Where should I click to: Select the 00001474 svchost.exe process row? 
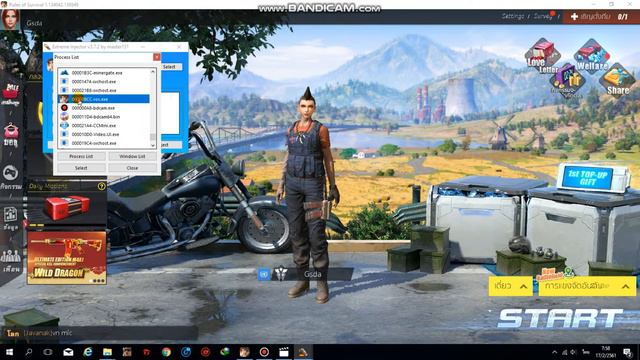tap(104, 82)
